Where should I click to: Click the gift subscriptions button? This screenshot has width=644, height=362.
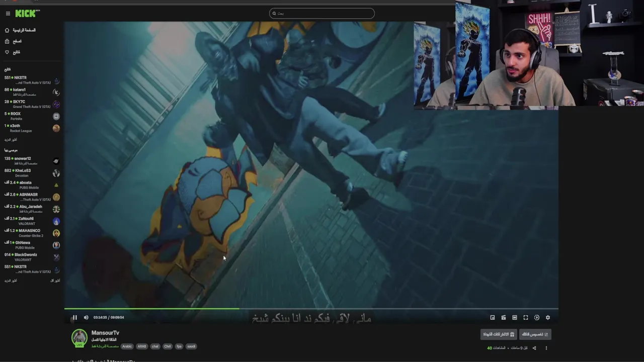[499, 334]
